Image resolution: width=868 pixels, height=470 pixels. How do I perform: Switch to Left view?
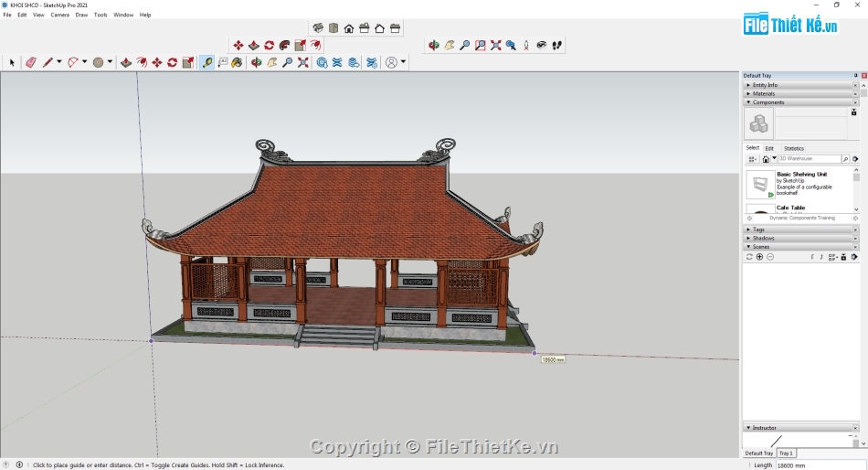coord(396,27)
